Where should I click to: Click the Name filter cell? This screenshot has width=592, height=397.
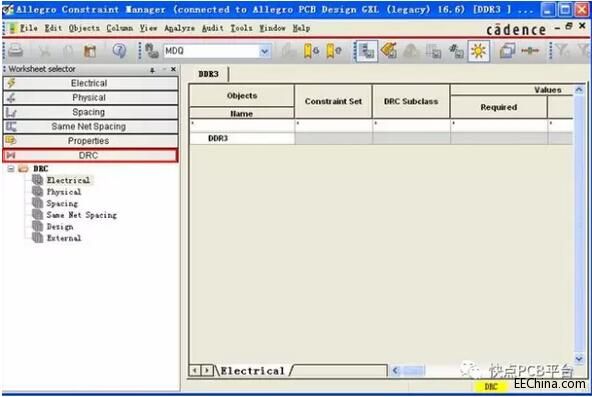(x=242, y=125)
